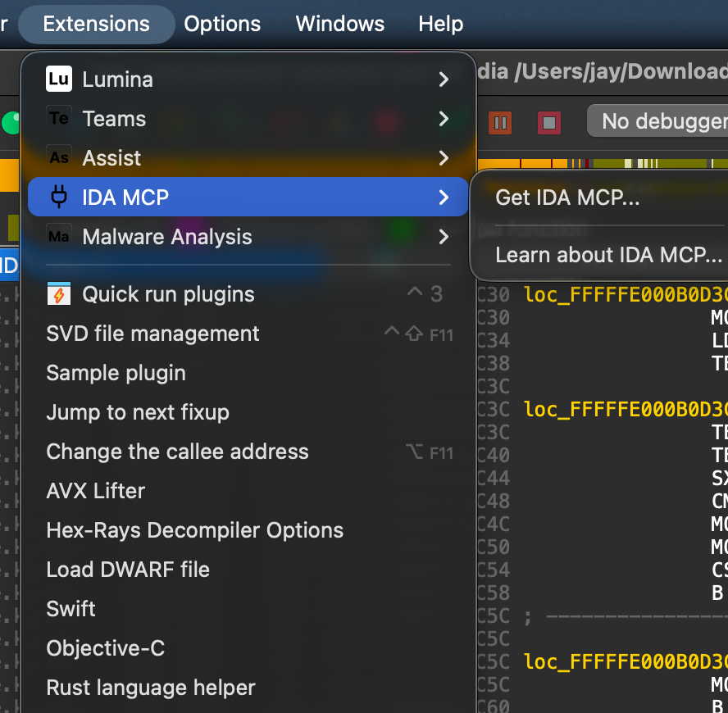Choose Load DWARF file
Image resolution: width=728 pixels, height=713 pixels.
[x=248, y=570]
